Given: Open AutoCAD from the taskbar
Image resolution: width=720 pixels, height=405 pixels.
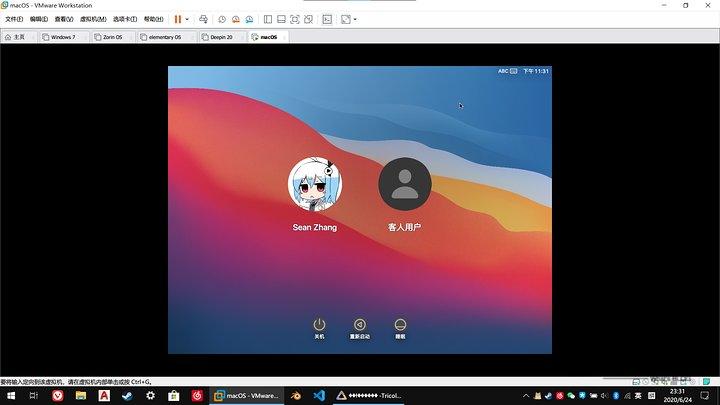Looking at the screenshot, I should point(104,395).
